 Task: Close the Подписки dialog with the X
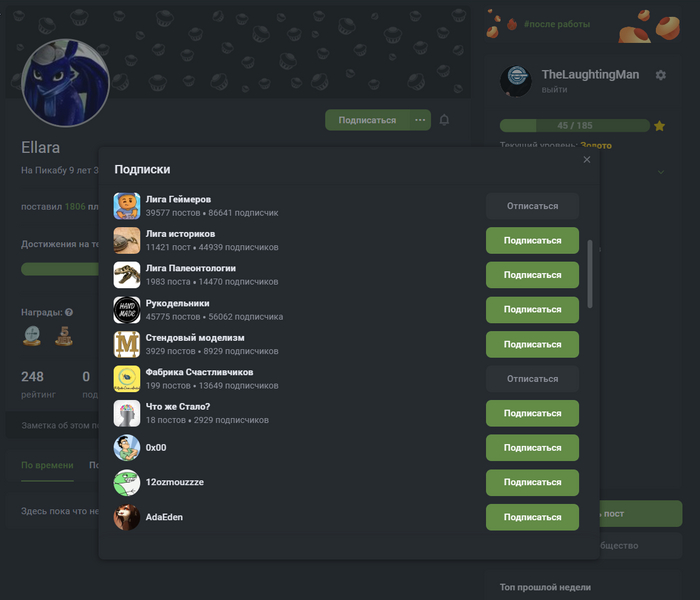click(x=587, y=160)
